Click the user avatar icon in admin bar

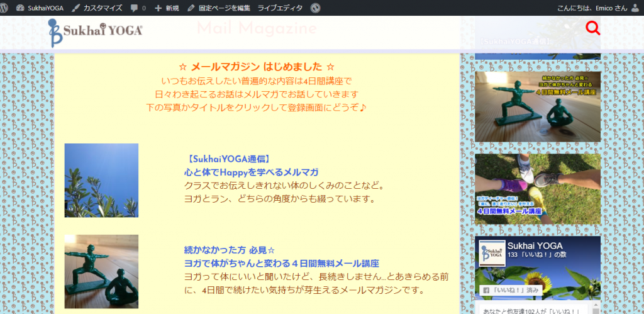[635, 8]
